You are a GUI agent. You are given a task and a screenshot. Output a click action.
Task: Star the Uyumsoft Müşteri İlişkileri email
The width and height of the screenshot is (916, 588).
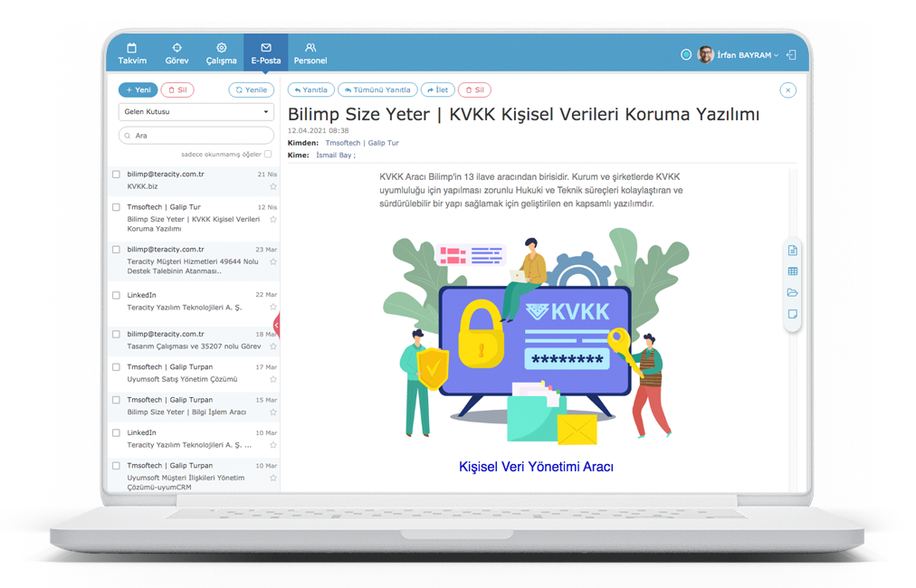point(272,478)
